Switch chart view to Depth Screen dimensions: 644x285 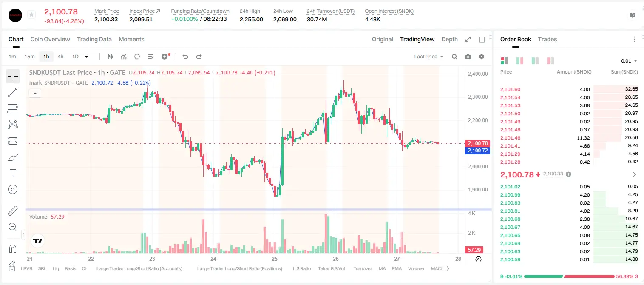pos(449,39)
